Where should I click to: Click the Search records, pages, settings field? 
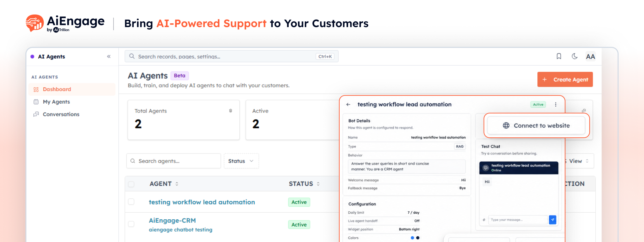(231, 56)
